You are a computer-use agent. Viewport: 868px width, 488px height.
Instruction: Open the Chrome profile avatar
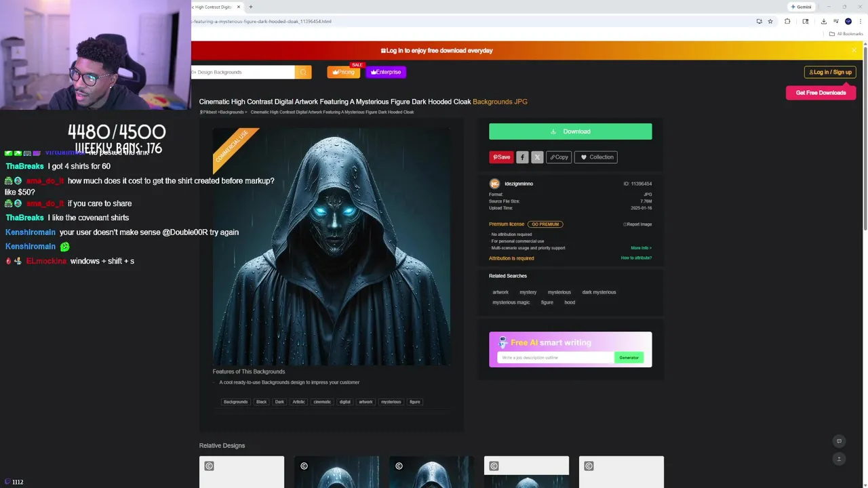848,21
